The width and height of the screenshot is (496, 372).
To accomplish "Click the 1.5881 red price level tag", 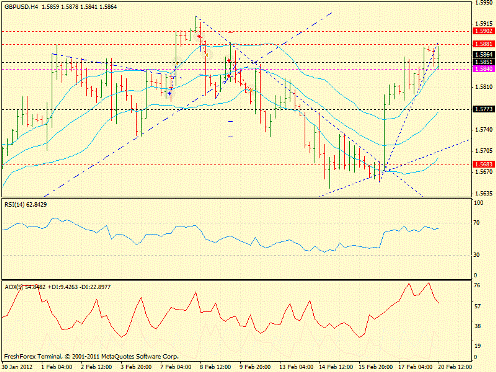I will tap(483, 44).
